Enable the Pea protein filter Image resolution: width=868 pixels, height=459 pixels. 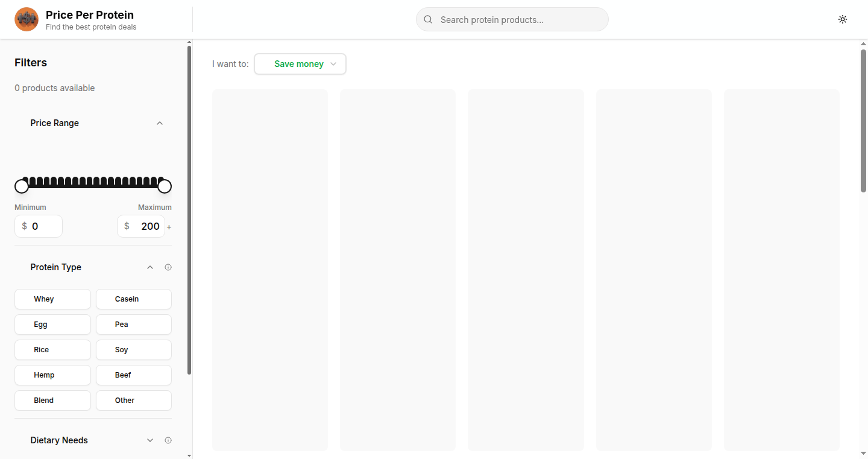pyautogui.click(x=134, y=324)
